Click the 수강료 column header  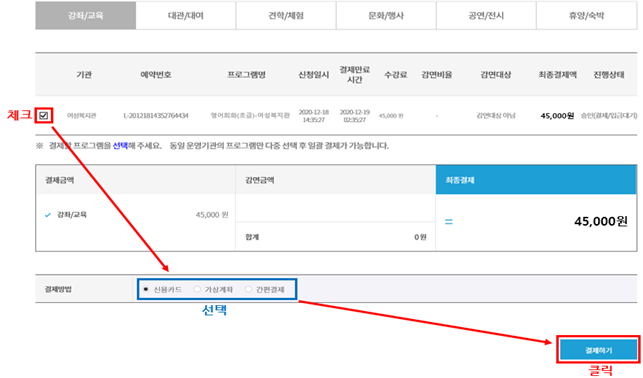(395, 75)
